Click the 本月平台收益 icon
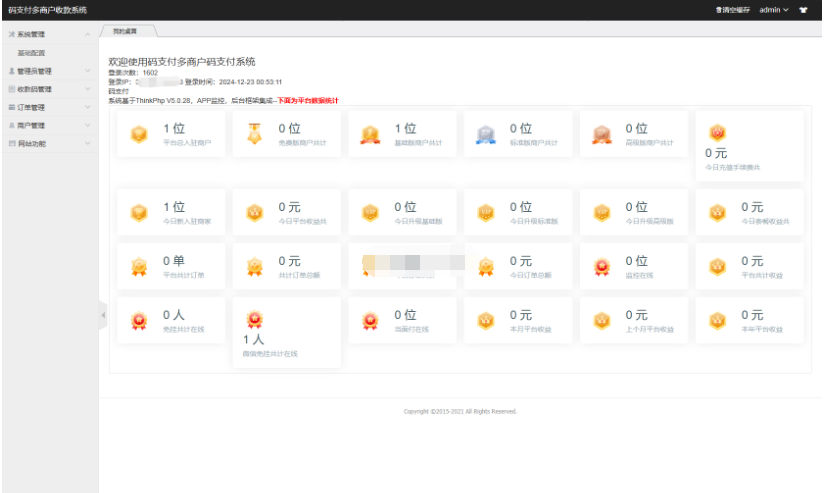 (486, 321)
